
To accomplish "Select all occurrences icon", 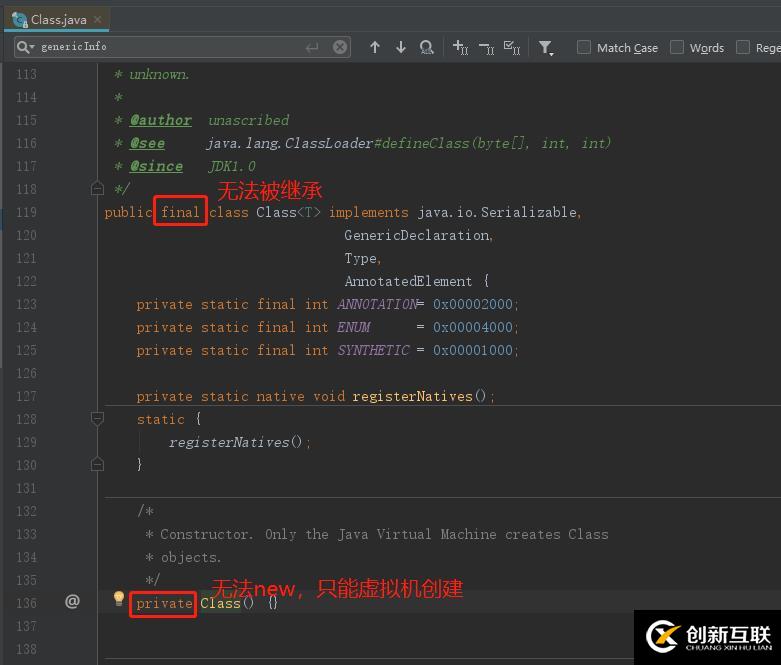I will pos(512,47).
